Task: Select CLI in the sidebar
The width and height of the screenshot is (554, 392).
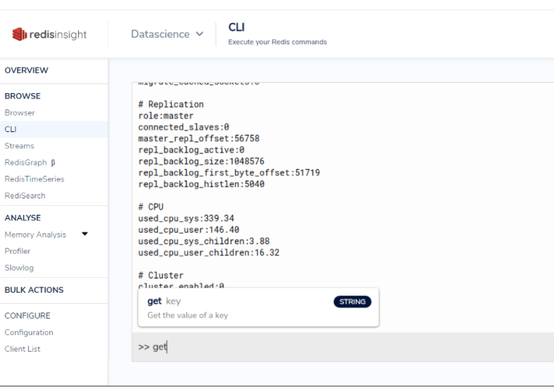Action: [10, 129]
